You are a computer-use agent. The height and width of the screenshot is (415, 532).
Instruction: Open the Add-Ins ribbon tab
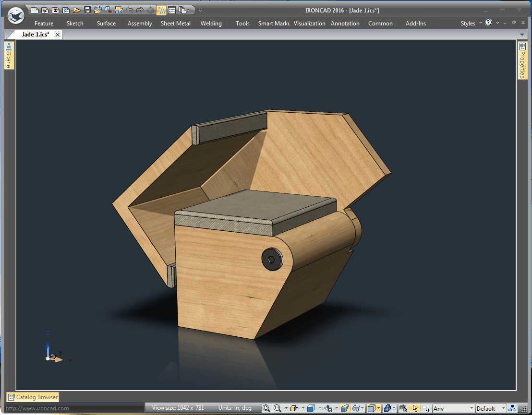[416, 24]
